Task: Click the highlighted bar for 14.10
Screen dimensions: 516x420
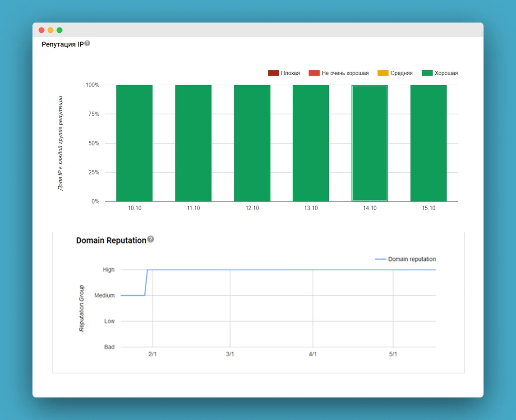Action: pos(369,143)
